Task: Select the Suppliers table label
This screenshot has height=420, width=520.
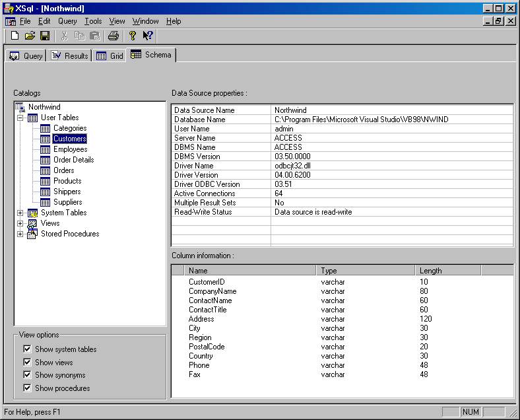Action: 68,202
